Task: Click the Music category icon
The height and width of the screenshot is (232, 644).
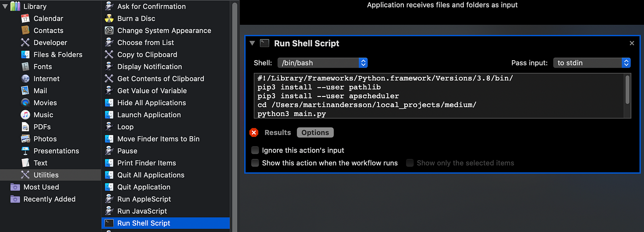Action: [x=25, y=115]
